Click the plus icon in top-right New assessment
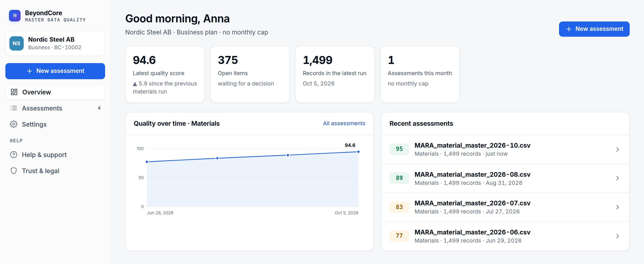 pos(569,29)
